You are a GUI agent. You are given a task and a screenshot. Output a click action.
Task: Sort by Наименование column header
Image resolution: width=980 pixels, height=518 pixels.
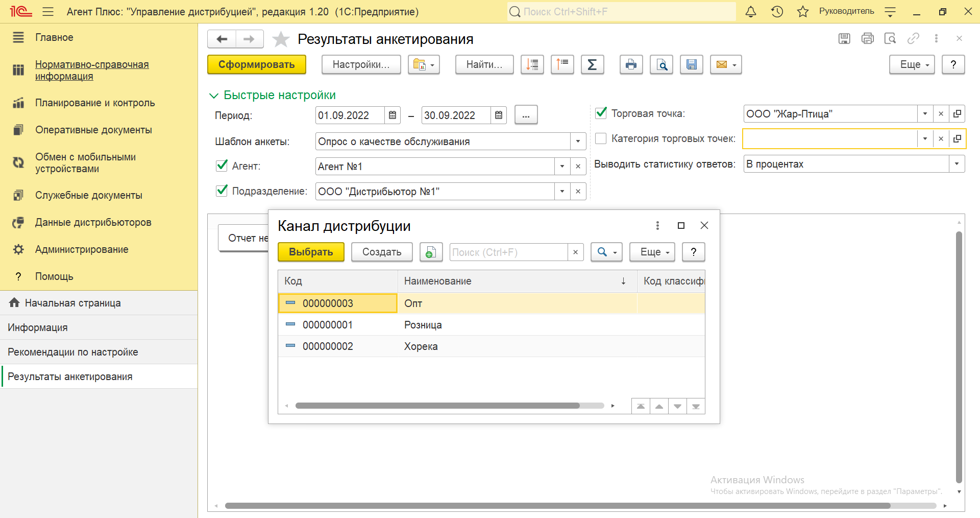click(517, 281)
